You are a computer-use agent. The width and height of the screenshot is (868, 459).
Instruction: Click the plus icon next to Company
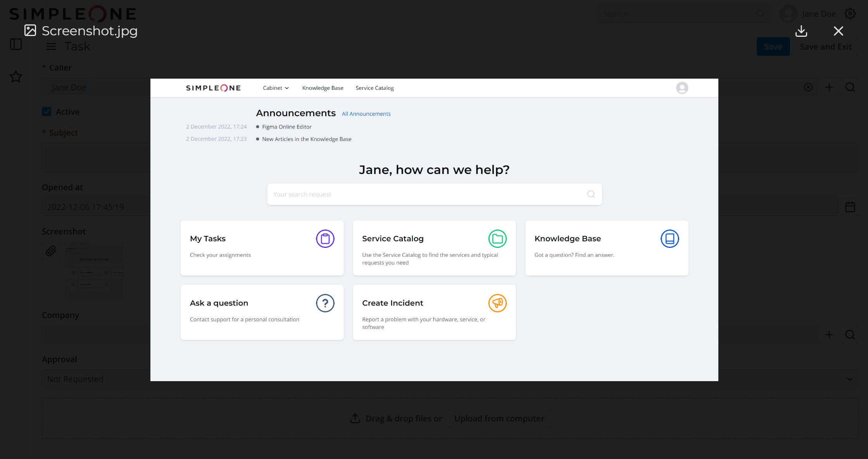click(829, 335)
